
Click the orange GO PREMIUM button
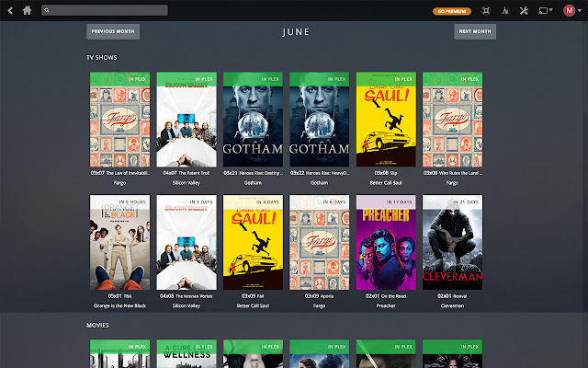[x=452, y=11]
